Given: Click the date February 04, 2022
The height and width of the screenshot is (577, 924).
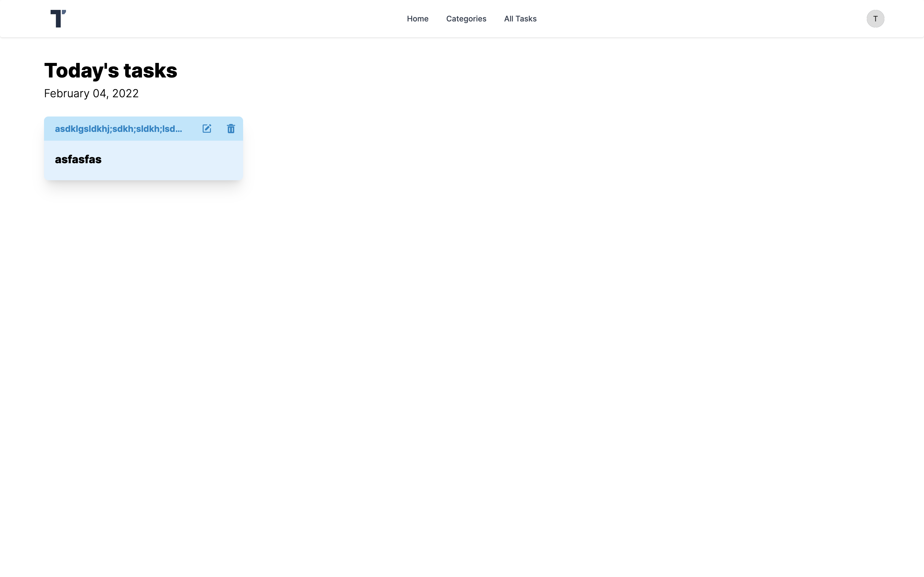Looking at the screenshot, I should [x=91, y=93].
